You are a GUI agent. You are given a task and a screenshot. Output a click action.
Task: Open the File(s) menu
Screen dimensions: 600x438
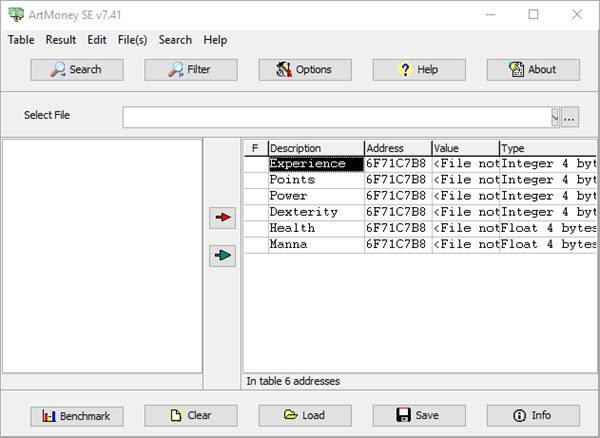(132, 40)
